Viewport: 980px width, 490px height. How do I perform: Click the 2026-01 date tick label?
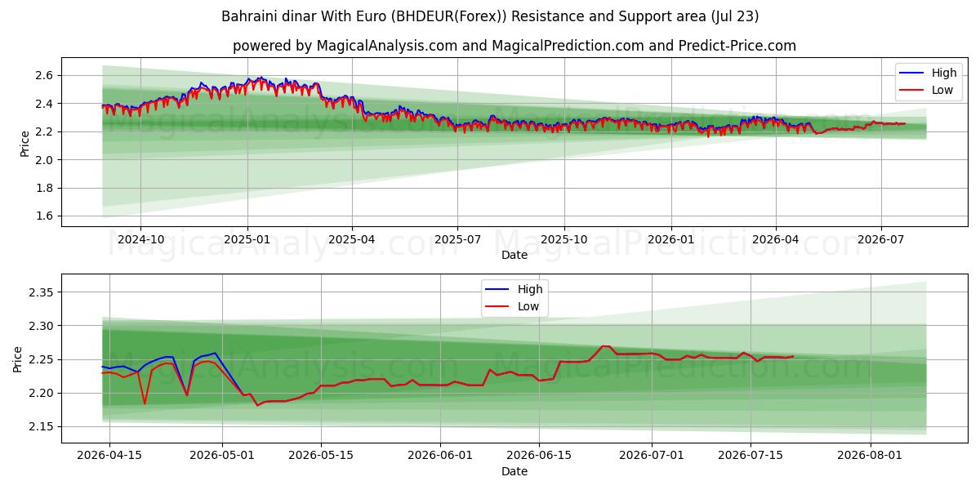point(671,240)
